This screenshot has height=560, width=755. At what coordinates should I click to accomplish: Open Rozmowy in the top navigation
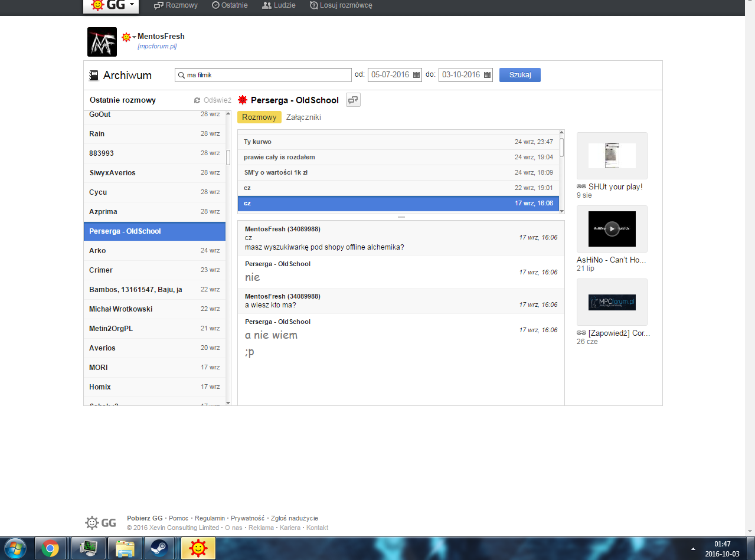coord(175,5)
